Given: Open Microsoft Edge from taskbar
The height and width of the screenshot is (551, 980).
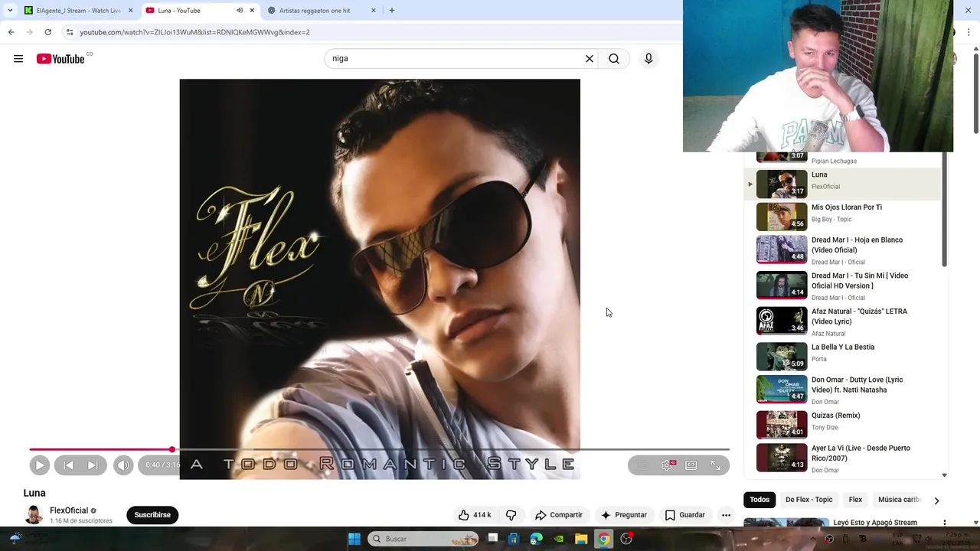Looking at the screenshot, I should tap(537, 539).
